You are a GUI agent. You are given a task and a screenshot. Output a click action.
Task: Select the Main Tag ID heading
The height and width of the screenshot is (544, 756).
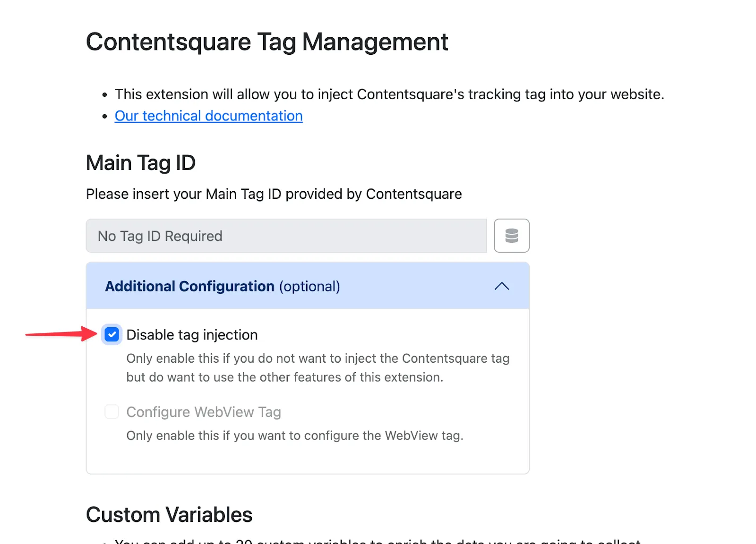[141, 163]
